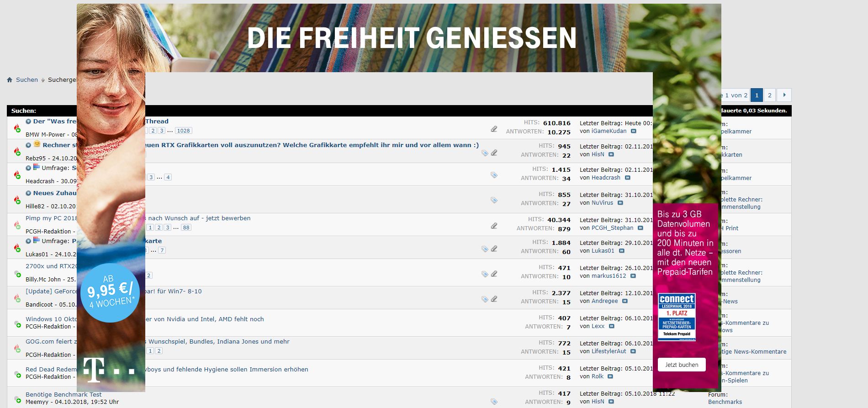Image resolution: width=868 pixels, height=408 pixels.
Task: Go to last post icon next to iGameKudan
Action: tap(633, 131)
